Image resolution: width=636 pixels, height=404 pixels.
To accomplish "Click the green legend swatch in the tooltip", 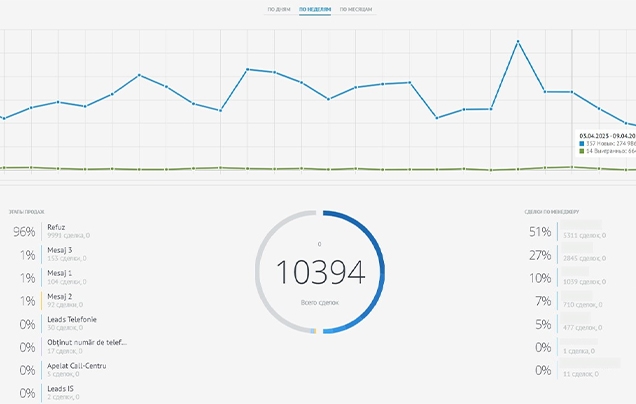I will click(582, 150).
